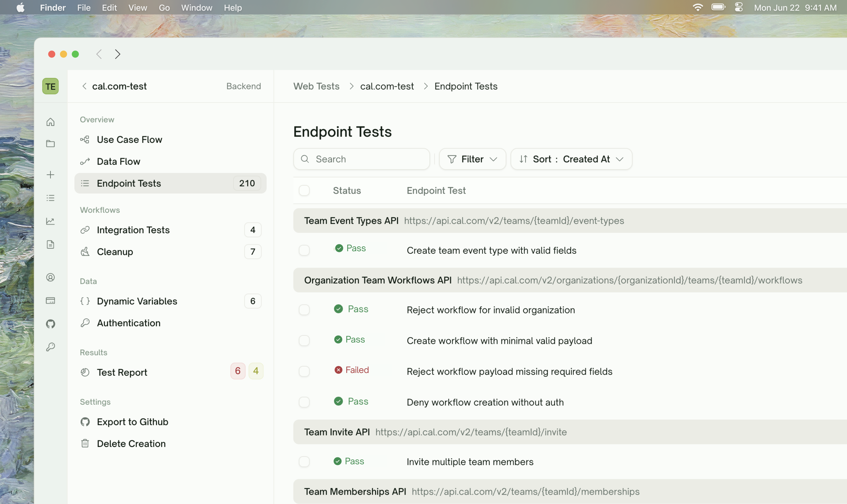Go forward with the right arrow
847x504 pixels.
(118, 54)
